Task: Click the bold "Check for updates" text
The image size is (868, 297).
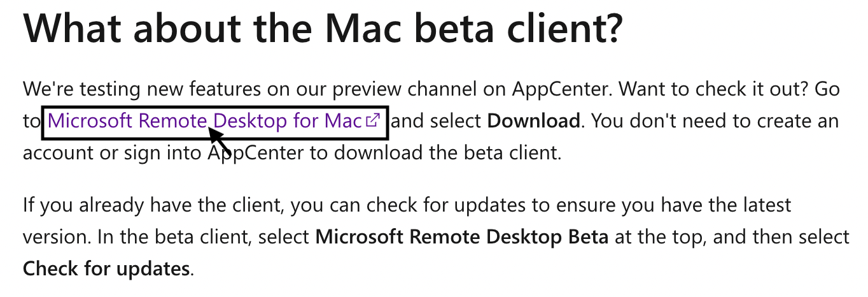Action: tap(106, 269)
